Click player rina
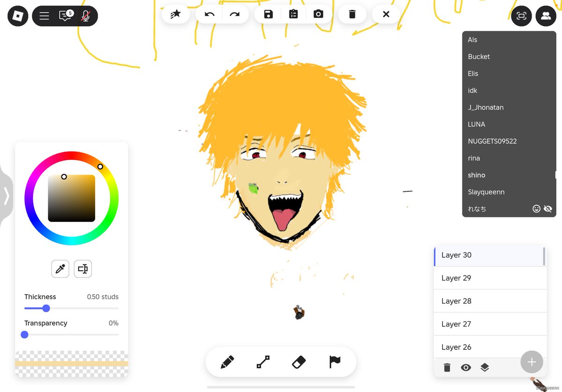Viewport: 562px width, 392px height. (509, 158)
